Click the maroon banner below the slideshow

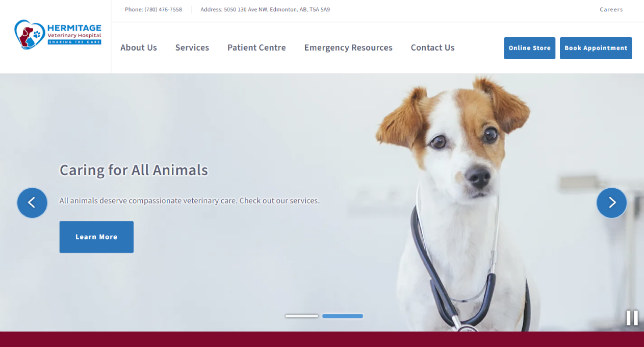point(322,339)
